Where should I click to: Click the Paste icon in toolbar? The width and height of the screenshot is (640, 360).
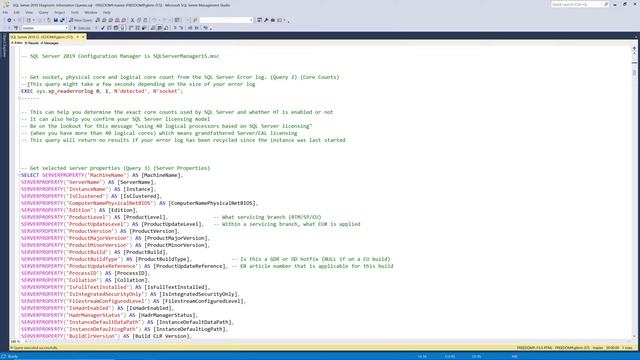click(x=145, y=20)
